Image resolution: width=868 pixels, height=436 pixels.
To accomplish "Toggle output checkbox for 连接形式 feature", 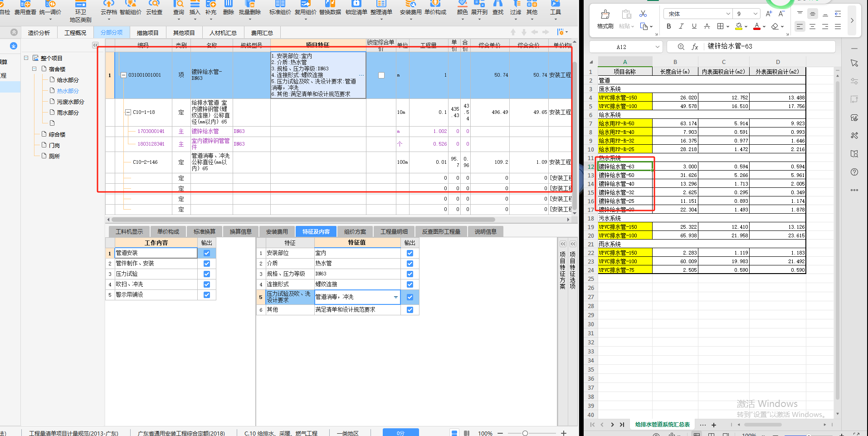I will coord(410,284).
